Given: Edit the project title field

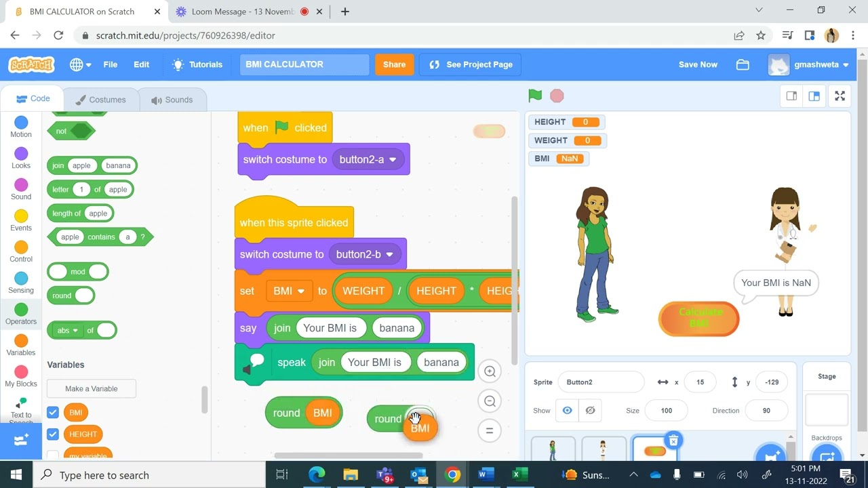Looking at the screenshot, I should [304, 64].
